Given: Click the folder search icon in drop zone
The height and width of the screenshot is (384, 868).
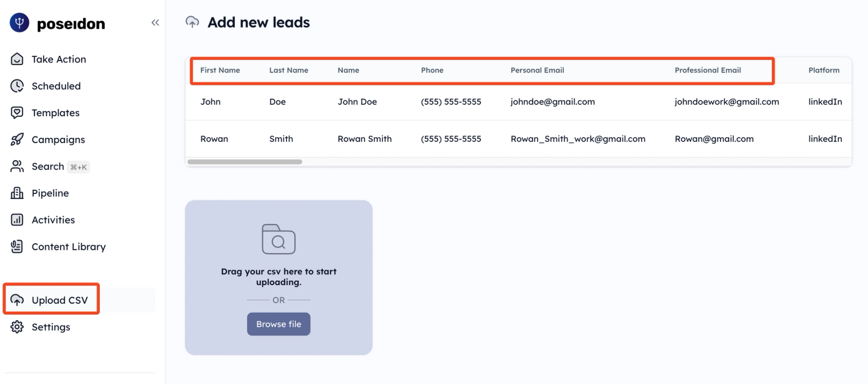Looking at the screenshot, I should (x=279, y=239).
